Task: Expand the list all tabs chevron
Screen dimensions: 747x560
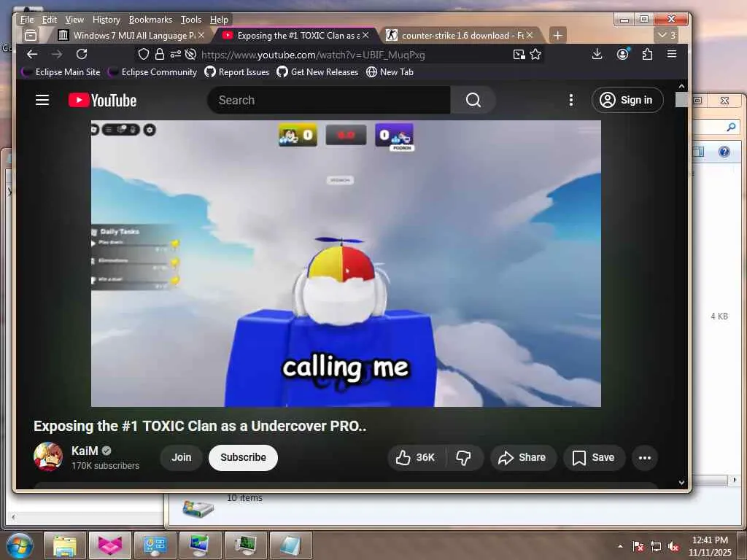Action: coord(666,35)
